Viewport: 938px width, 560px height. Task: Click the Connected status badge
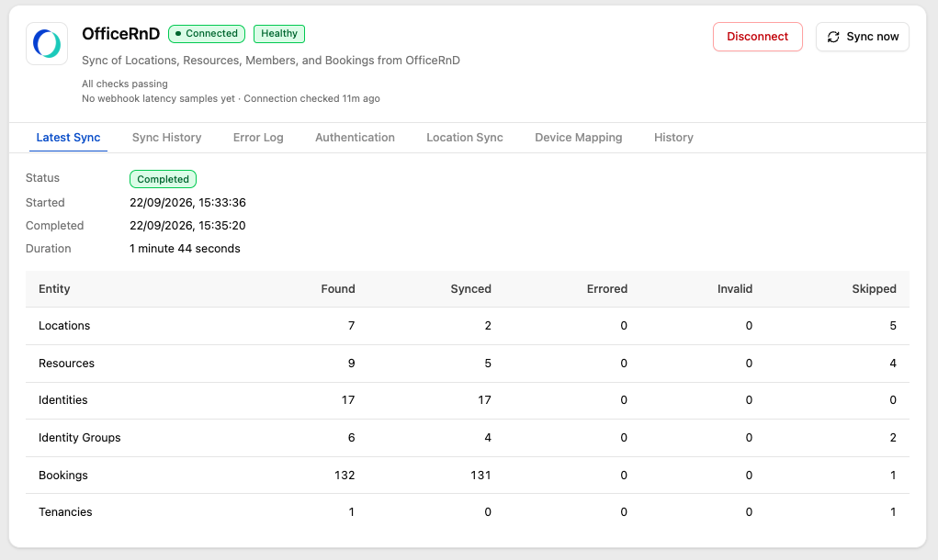click(207, 33)
